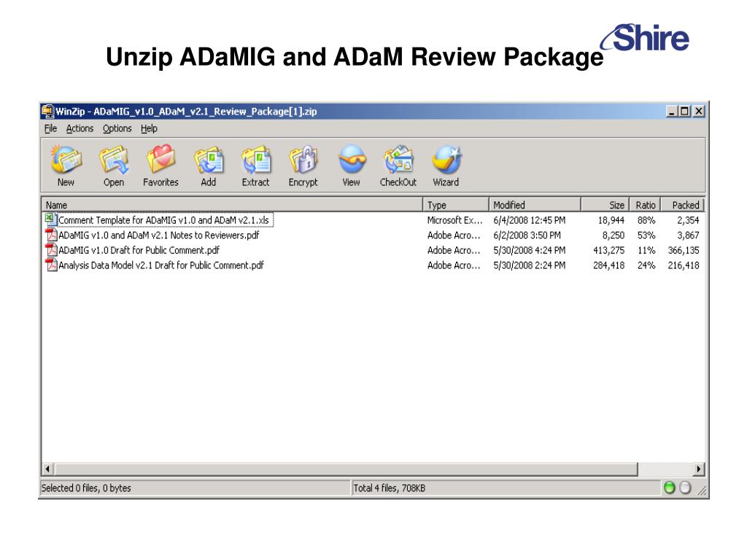Viewport: 747px width, 560px height.
Task: Click the 'Selected 0 files, 0 bytes' status
Action: (x=86, y=488)
